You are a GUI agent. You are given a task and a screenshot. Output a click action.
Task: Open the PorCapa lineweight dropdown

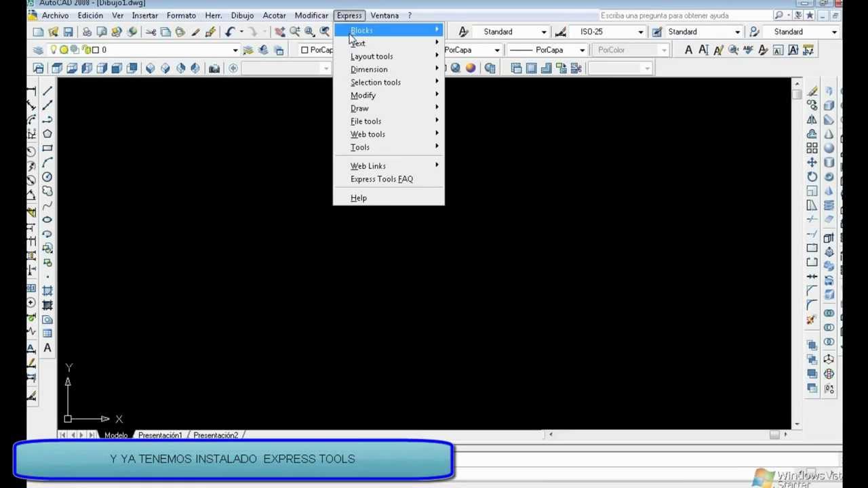(582, 49)
